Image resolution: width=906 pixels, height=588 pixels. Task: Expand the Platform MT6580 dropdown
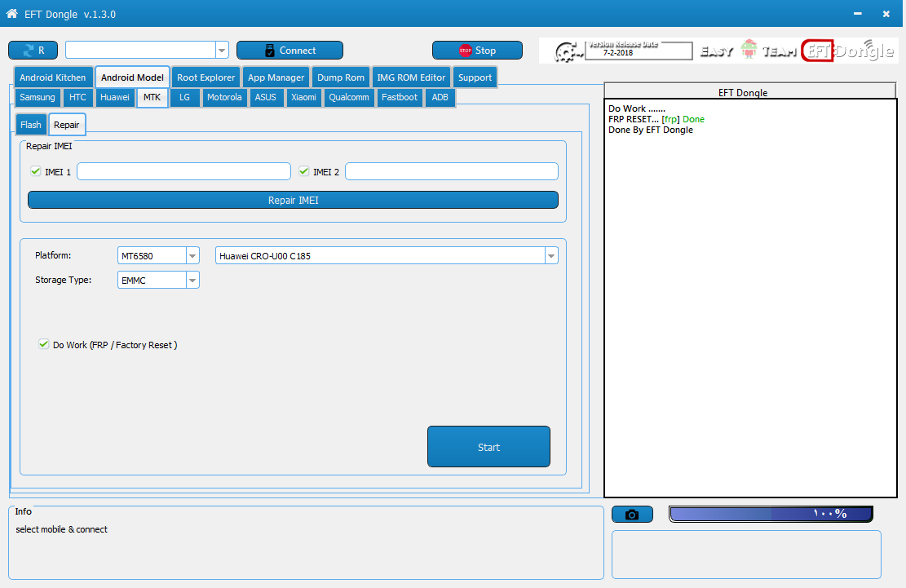(193, 255)
